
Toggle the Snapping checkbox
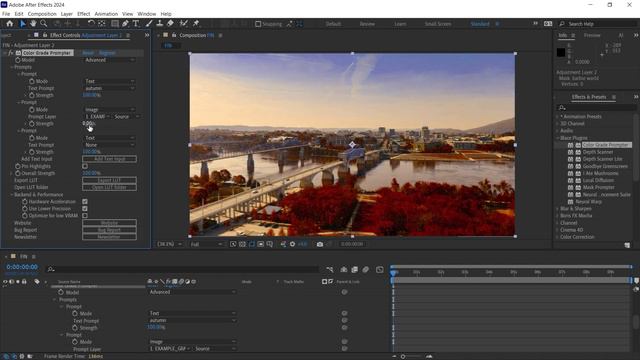pos(258,24)
